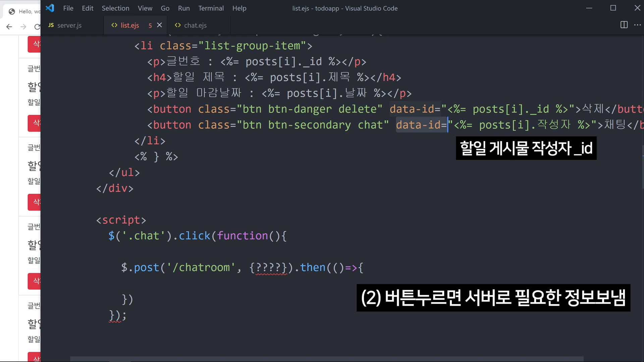Viewport: 644px width, 362px height.
Task: Open the editor More Actions ellipsis
Action: [x=637, y=25]
